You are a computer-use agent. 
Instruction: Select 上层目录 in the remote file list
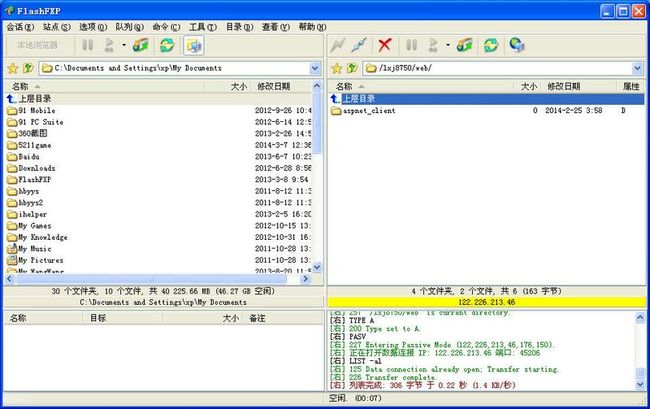[487, 99]
